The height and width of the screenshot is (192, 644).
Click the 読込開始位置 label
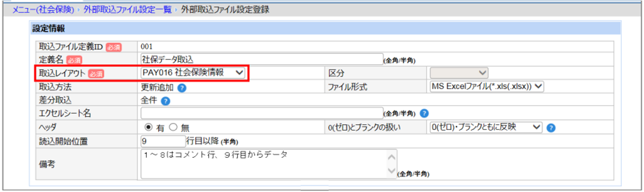click(63, 141)
